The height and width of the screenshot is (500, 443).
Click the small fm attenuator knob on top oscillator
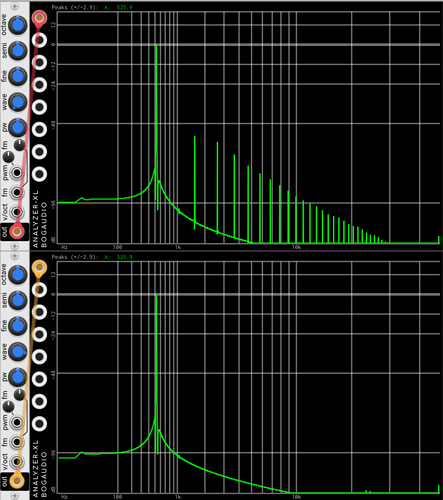20,145
